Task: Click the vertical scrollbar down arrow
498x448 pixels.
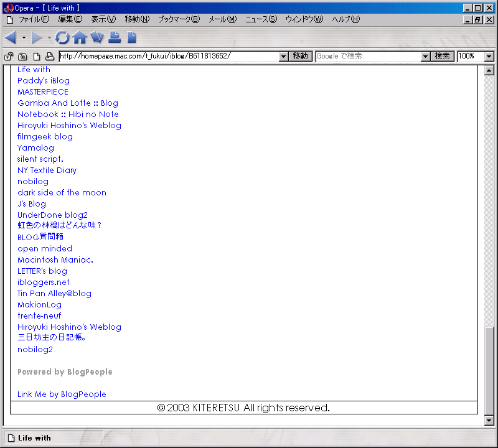Action: [489, 421]
